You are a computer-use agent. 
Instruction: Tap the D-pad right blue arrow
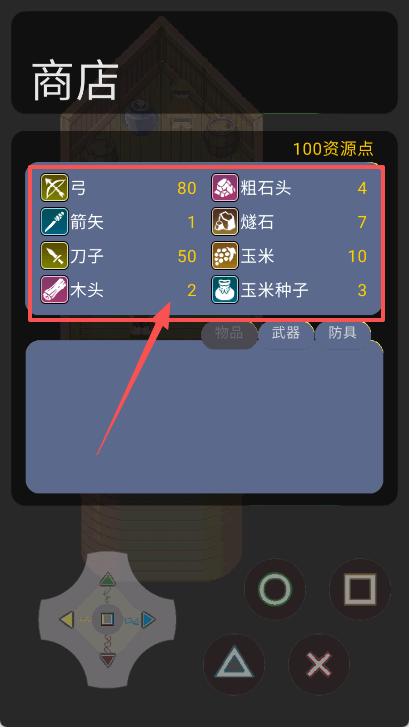coord(148,620)
